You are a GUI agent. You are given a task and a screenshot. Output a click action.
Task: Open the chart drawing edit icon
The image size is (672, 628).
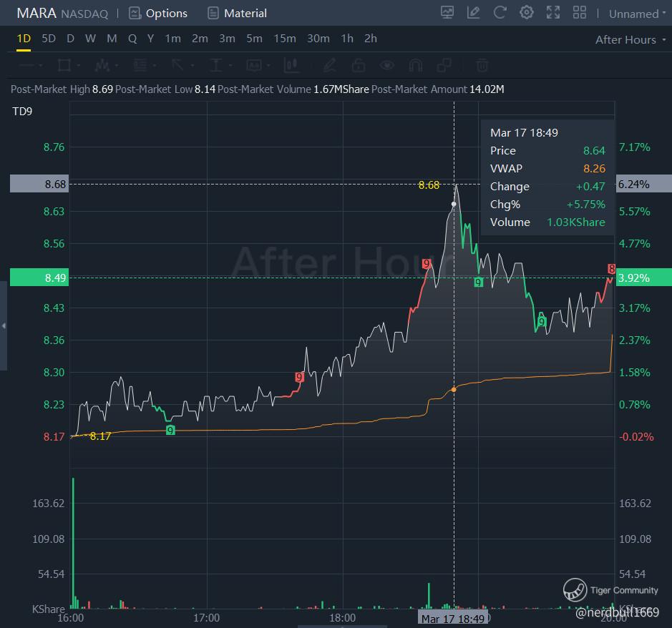point(473,12)
